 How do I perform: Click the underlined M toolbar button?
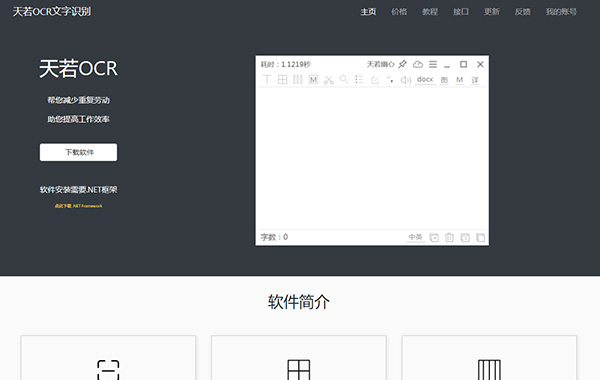click(x=460, y=80)
